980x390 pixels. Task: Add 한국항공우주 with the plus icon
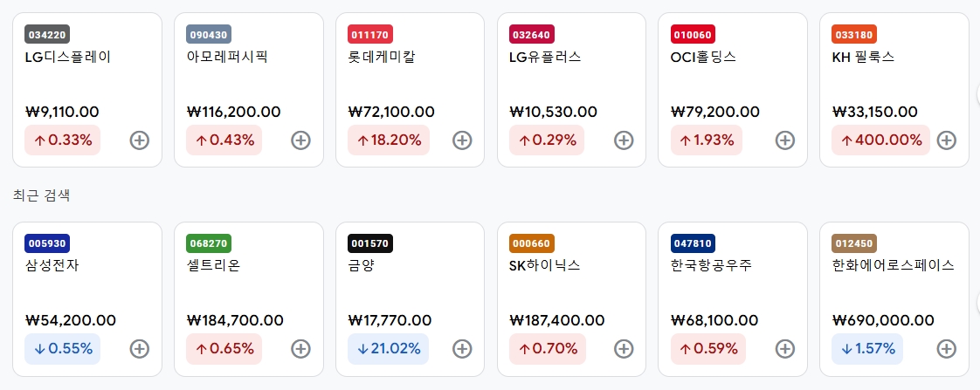pos(785,349)
